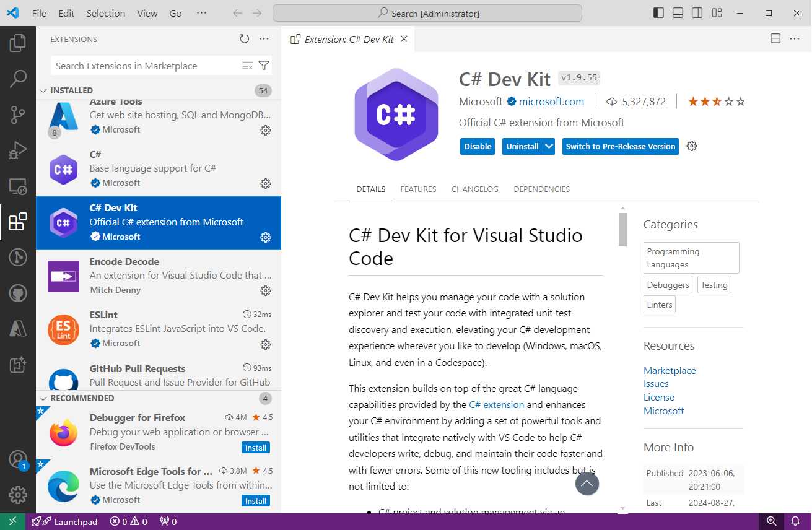Toggle the bottom panel layout button
Viewport: 812px width, 530px height.
click(x=678, y=13)
